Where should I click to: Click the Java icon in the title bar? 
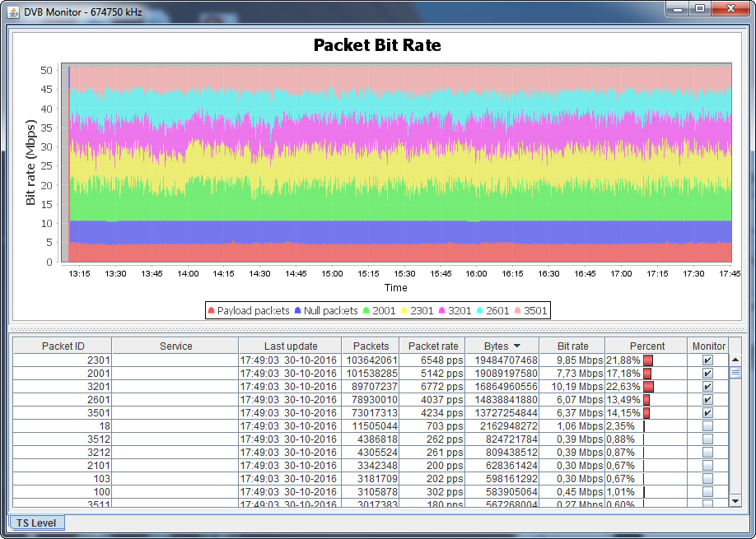coord(14,12)
